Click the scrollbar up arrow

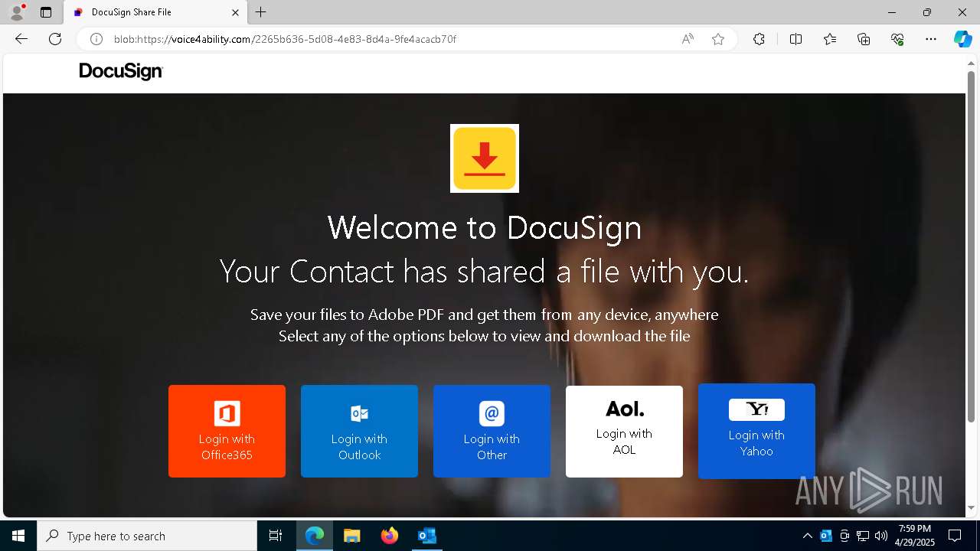972,63
